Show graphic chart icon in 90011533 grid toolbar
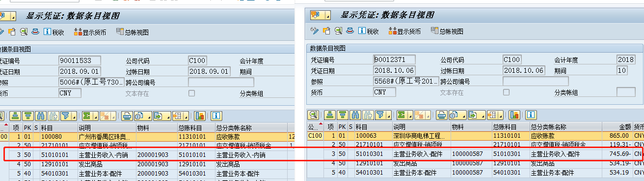Screen dimensions: 644x181 [x=200, y=116]
